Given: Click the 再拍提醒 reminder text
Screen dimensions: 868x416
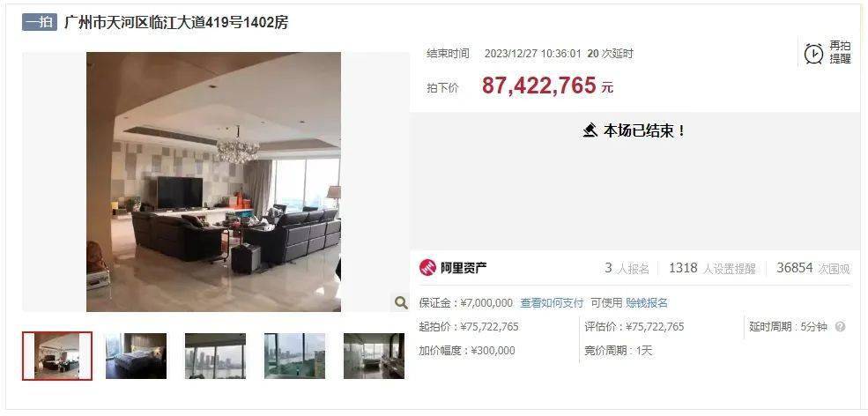Looking at the screenshot, I should coord(840,53).
